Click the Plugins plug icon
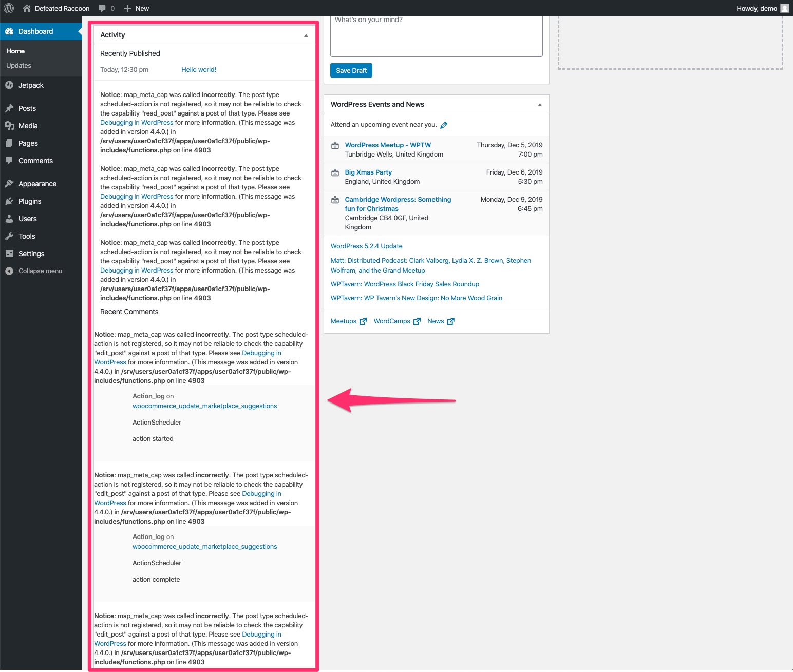The image size is (793, 672). (10, 201)
